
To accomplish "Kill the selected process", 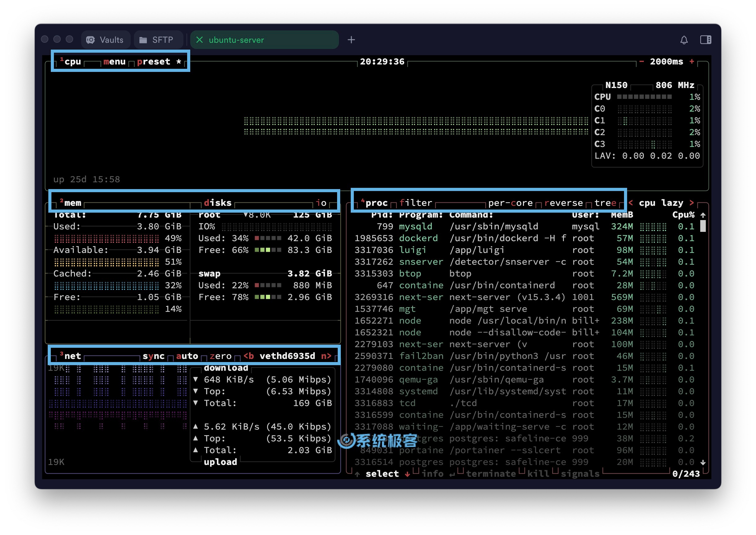I will point(538,473).
